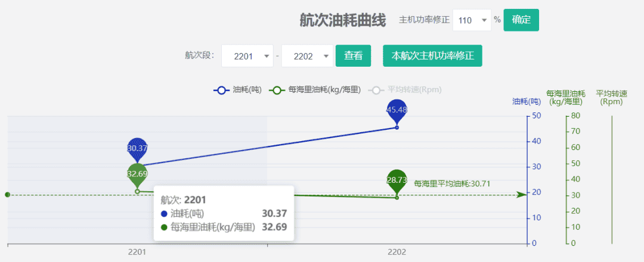Screen dimensions: 644x262
Task: Click the green 32.69 pin marker
Action: [x=137, y=174]
